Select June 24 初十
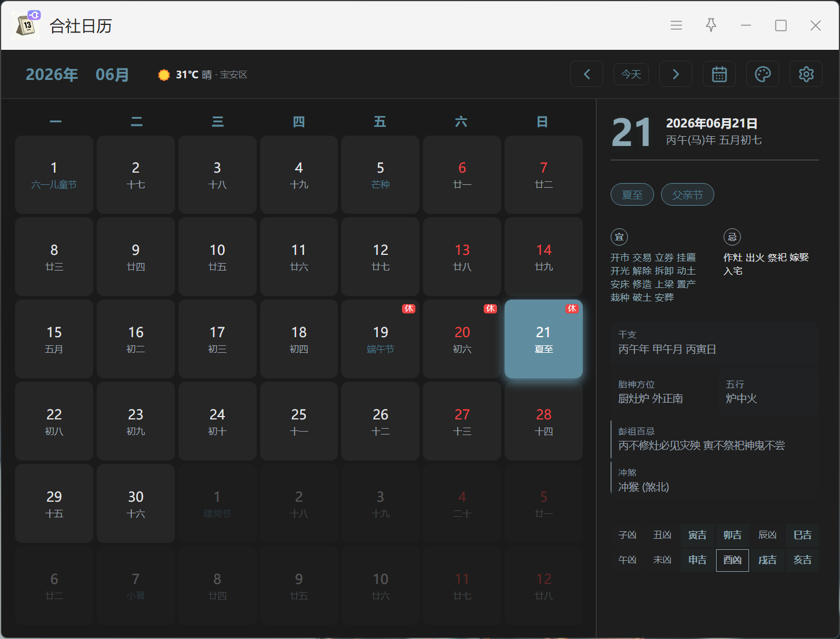This screenshot has width=840, height=639. [x=217, y=422]
